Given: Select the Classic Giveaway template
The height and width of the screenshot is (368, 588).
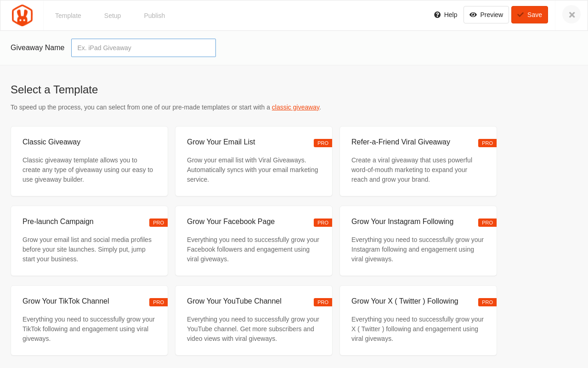Looking at the screenshot, I should click(x=89, y=161).
